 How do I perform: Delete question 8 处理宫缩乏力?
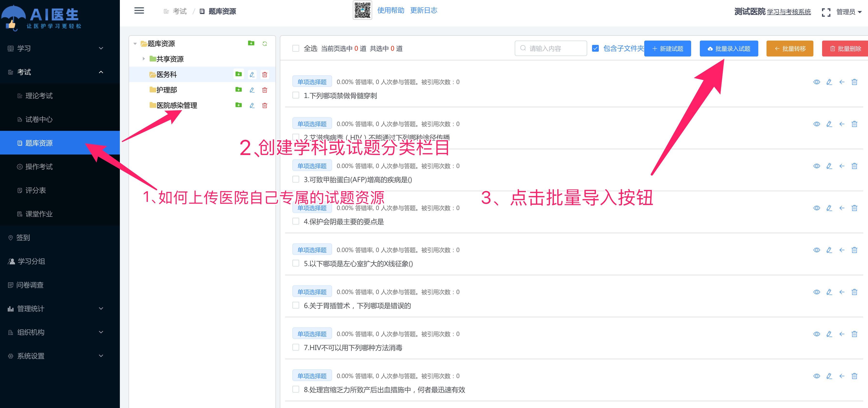pos(854,376)
